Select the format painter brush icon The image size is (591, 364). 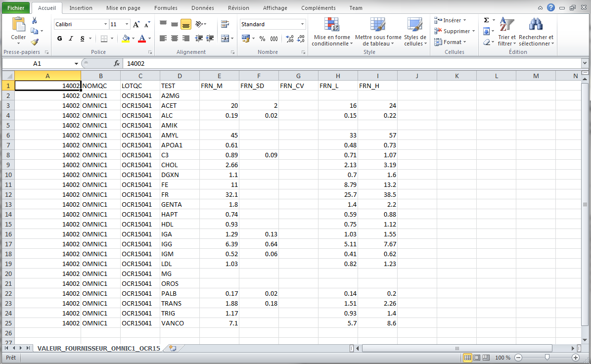click(35, 42)
